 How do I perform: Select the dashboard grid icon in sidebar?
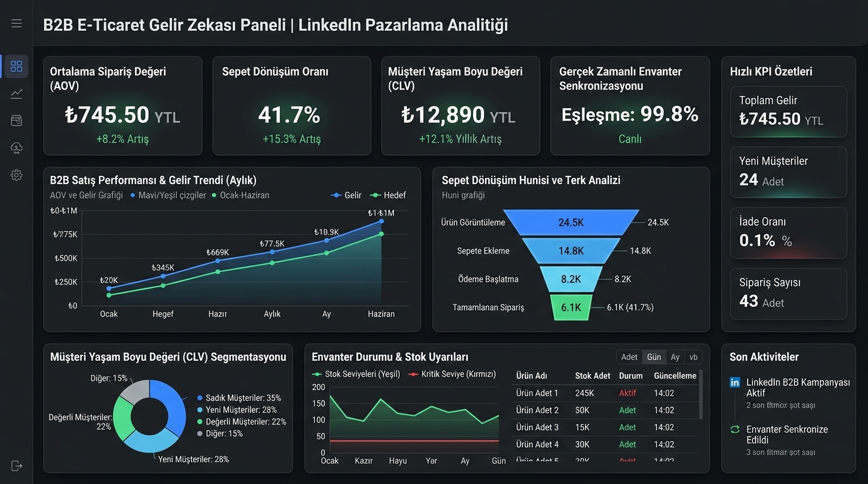coord(16,66)
